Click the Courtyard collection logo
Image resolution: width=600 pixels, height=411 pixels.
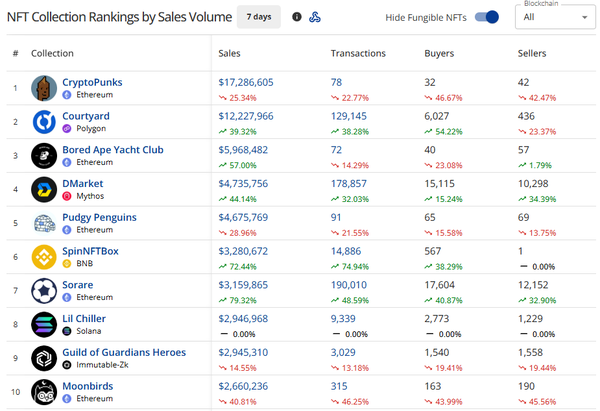pos(44,122)
